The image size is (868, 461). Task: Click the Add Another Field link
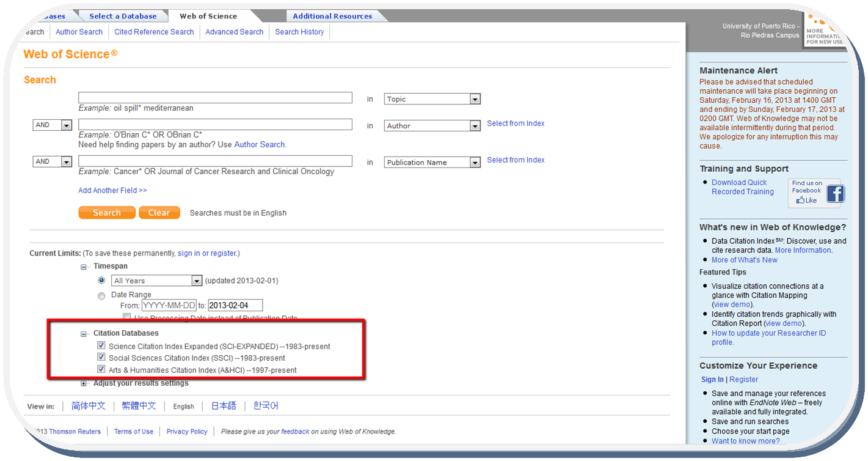pos(112,190)
